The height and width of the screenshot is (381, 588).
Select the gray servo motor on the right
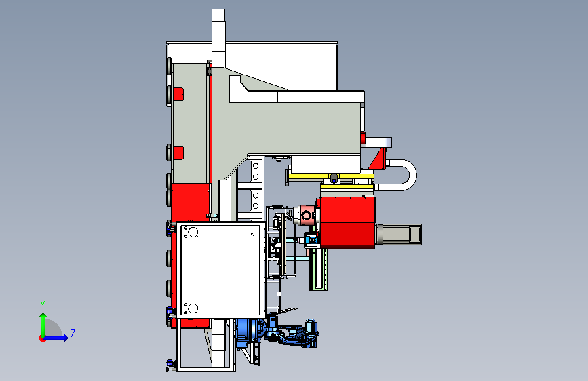click(398, 235)
